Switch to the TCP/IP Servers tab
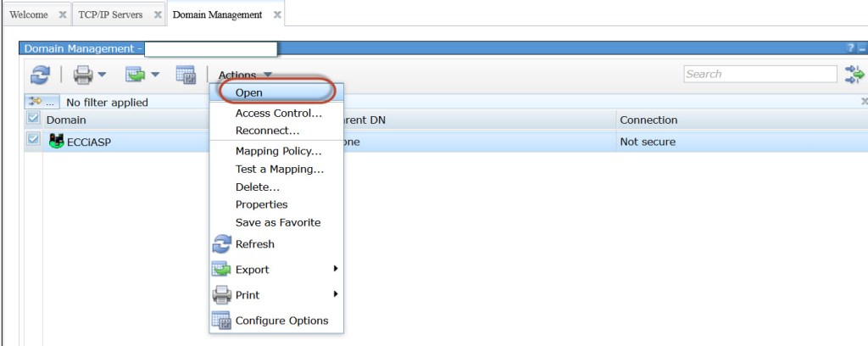 (x=116, y=14)
